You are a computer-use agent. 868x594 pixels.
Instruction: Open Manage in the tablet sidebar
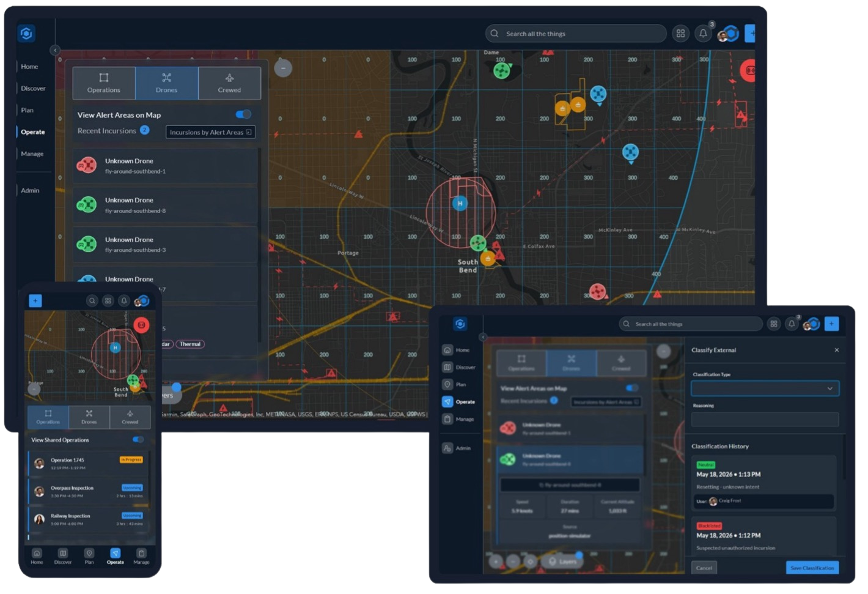[x=458, y=419]
